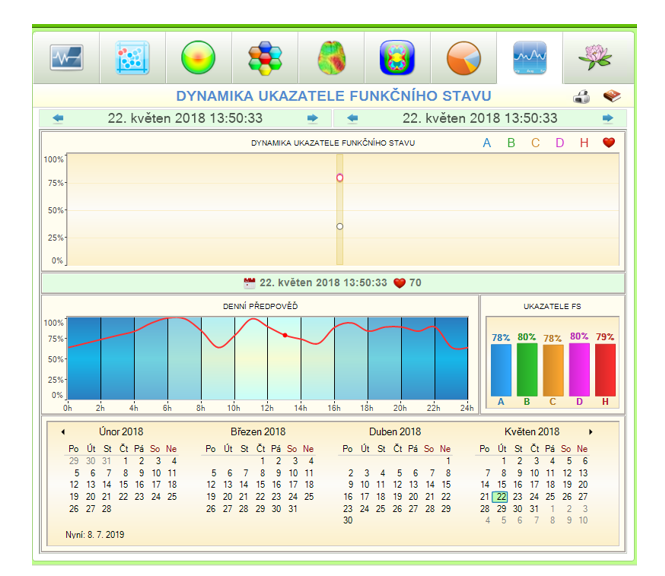Viewport: 665px width, 576px height.
Task: Open the red help book icon
Action: 612,96
